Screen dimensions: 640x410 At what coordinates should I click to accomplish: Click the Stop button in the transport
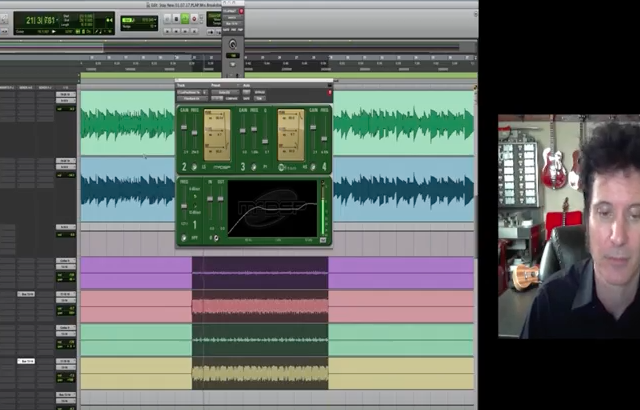[176, 19]
